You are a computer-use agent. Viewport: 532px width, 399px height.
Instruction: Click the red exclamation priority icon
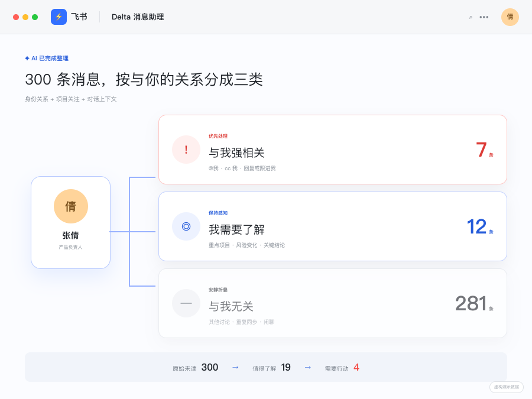point(186,150)
